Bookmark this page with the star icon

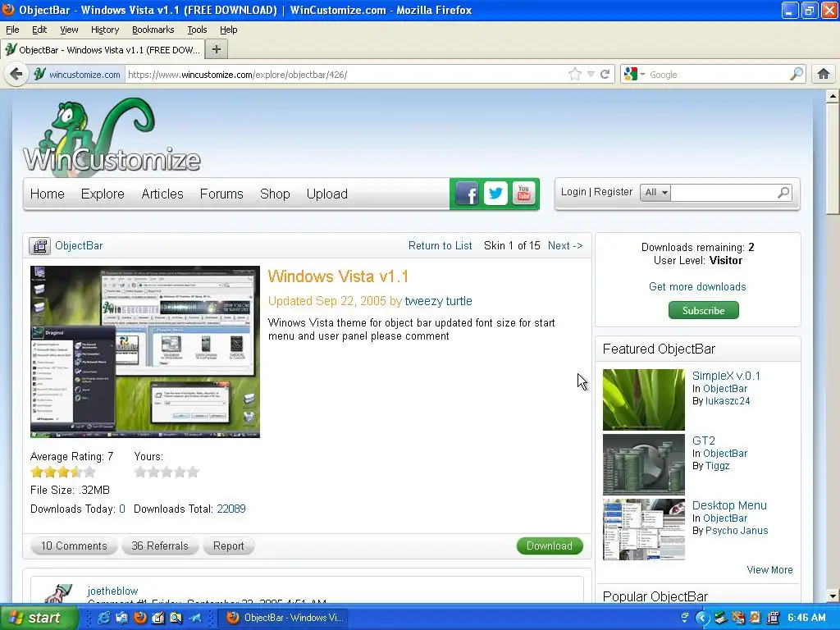tap(575, 74)
